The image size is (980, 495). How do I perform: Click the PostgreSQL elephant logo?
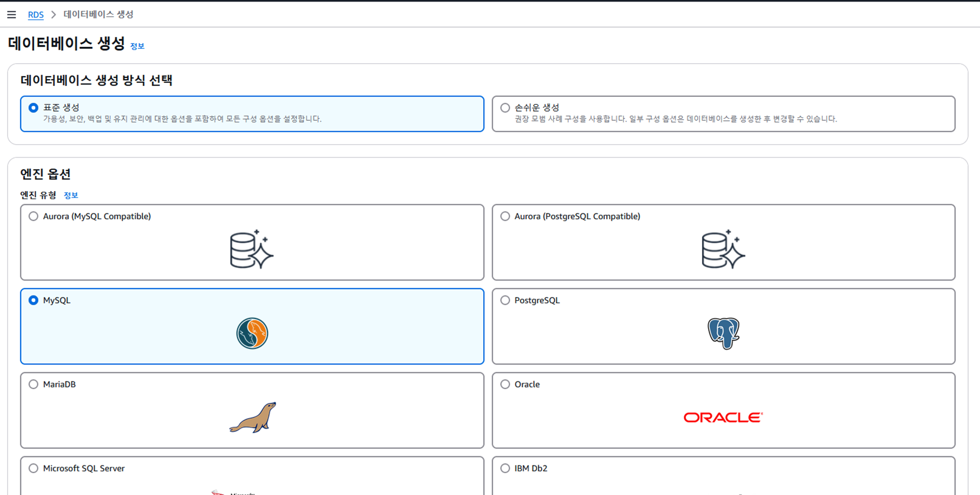tap(724, 333)
